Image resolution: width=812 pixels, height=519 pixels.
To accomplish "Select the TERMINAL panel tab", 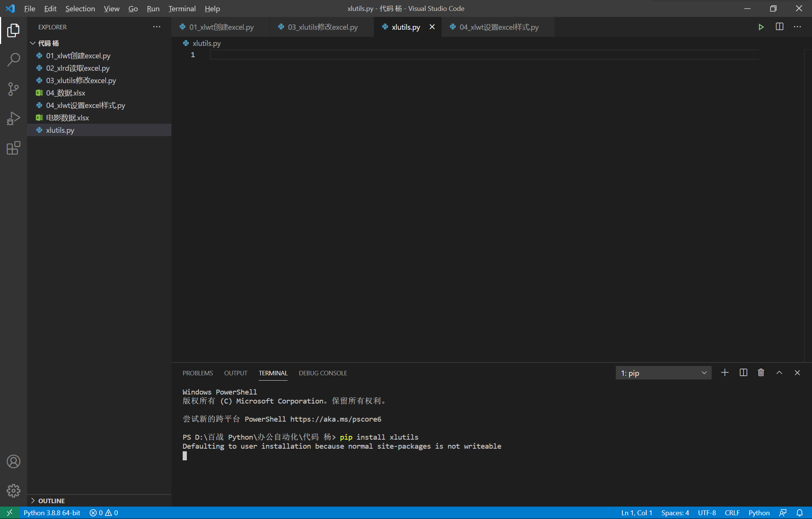I will point(273,373).
